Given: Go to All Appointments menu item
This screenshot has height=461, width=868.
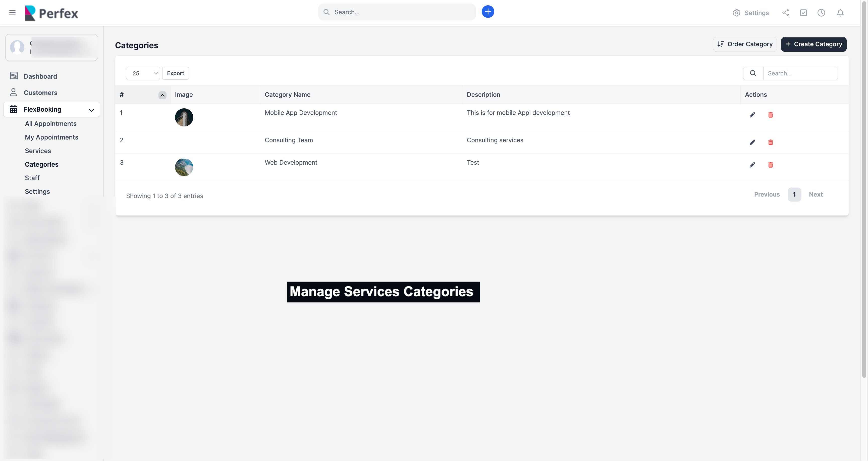Looking at the screenshot, I should [50, 124].
